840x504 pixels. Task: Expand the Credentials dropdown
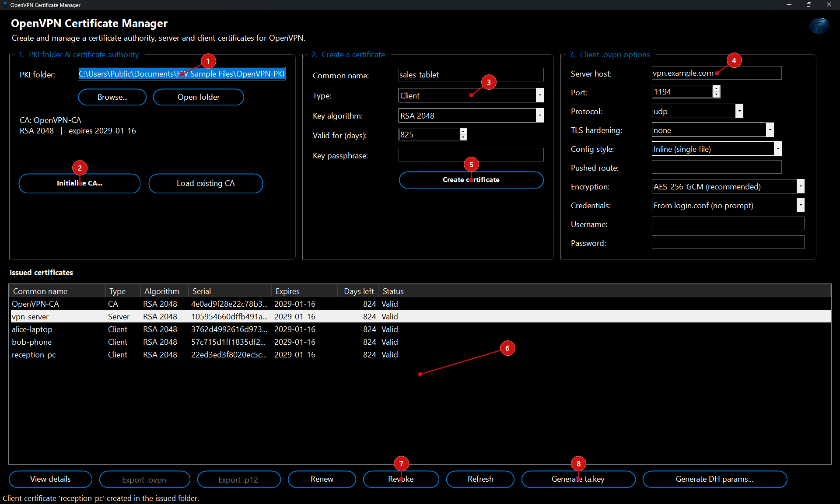800,205
